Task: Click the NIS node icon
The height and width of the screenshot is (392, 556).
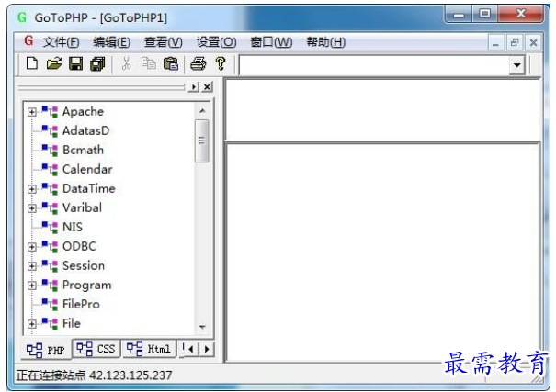Action: point(50,227)
